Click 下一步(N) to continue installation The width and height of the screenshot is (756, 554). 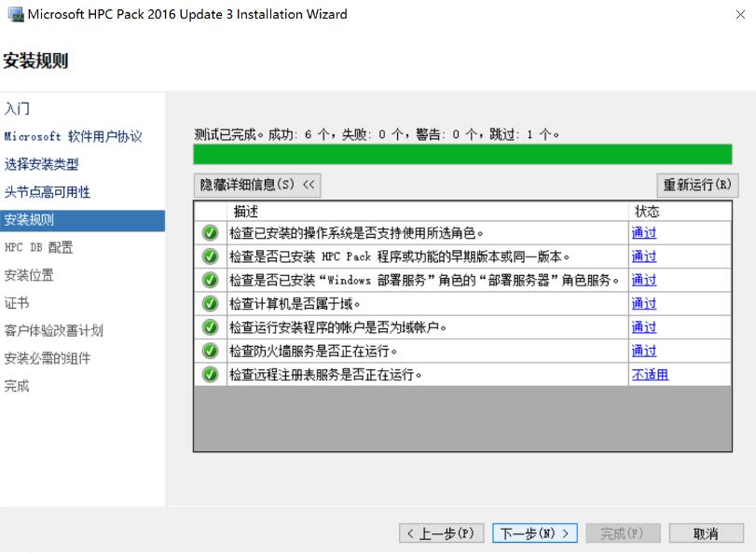tap(534, 532)
